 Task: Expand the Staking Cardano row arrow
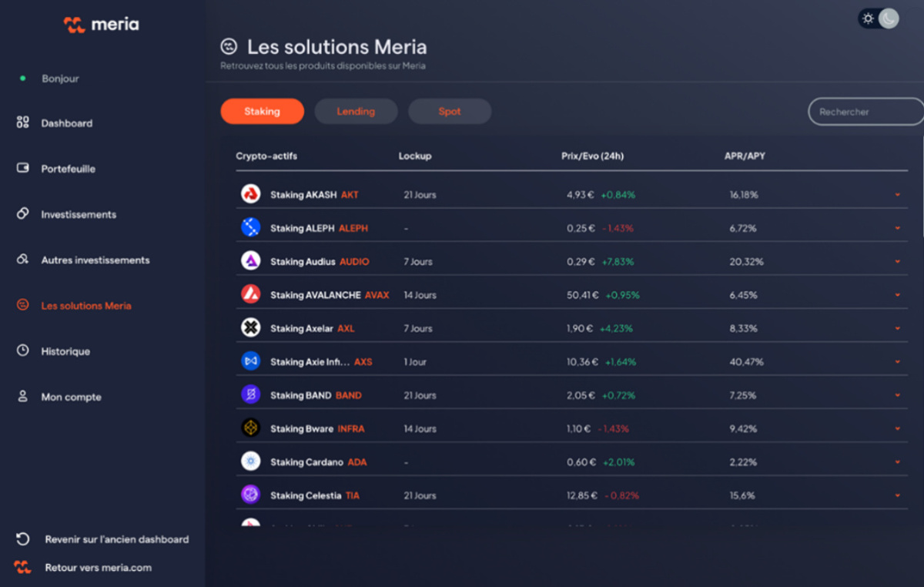pos(898,462)
